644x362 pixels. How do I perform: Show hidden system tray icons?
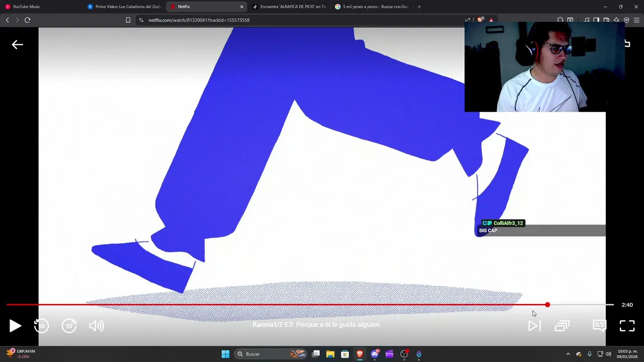[568, 354]
